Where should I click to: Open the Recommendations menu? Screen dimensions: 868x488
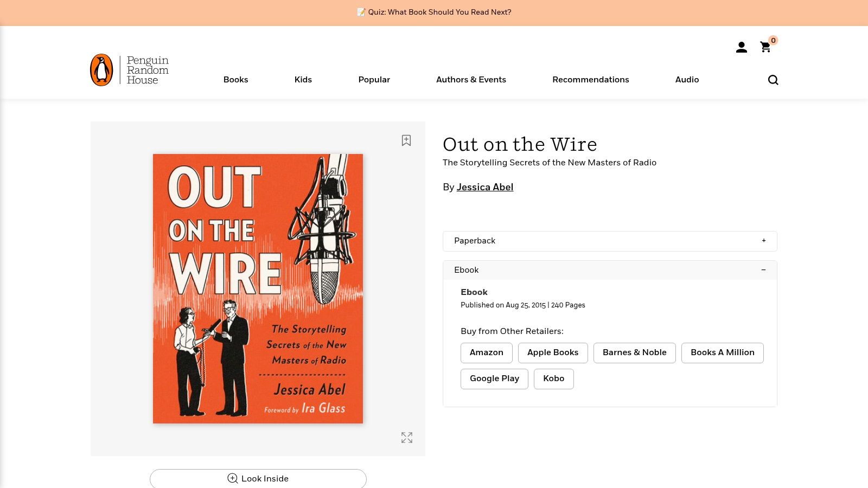pos(591,80)
